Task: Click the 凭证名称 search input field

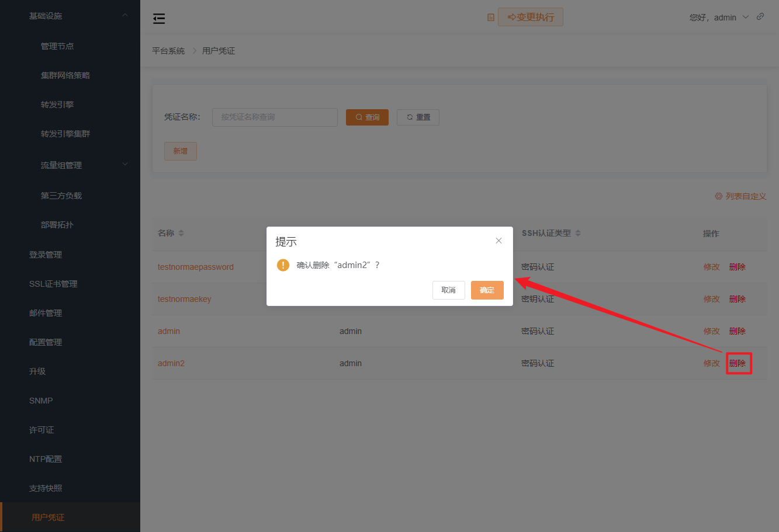Action: coord(275,117)
